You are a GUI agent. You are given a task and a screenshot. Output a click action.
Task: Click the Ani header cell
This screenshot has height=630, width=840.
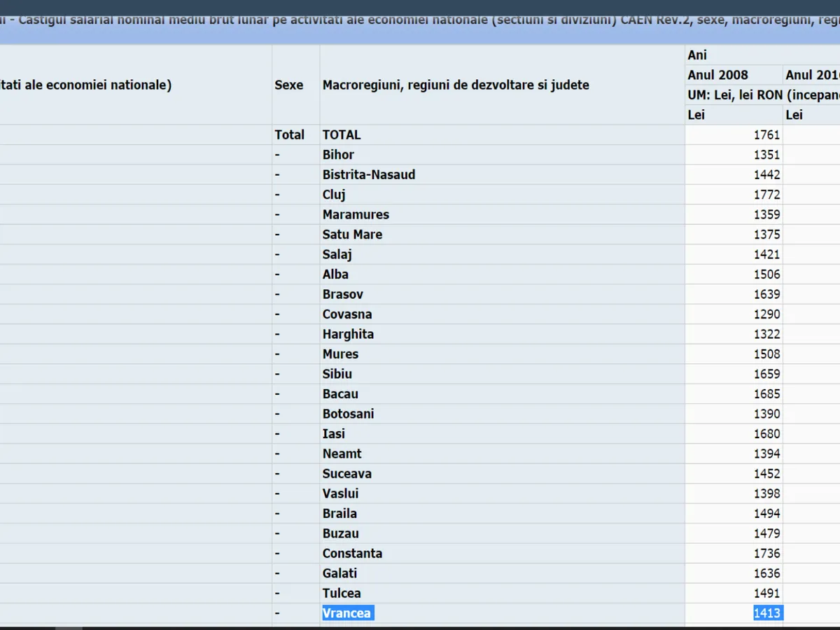pyautogui.click(x=698, y=55)
